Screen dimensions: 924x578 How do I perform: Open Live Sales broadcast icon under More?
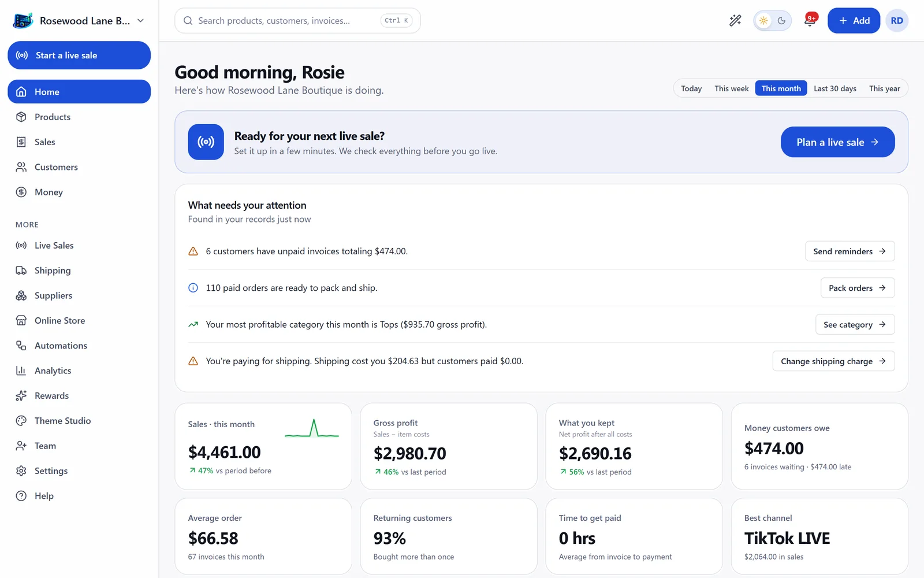(x=21, y=246)
